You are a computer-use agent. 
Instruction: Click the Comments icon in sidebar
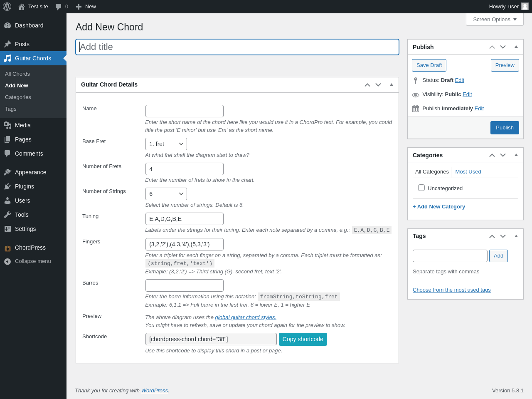pos(7,154)
